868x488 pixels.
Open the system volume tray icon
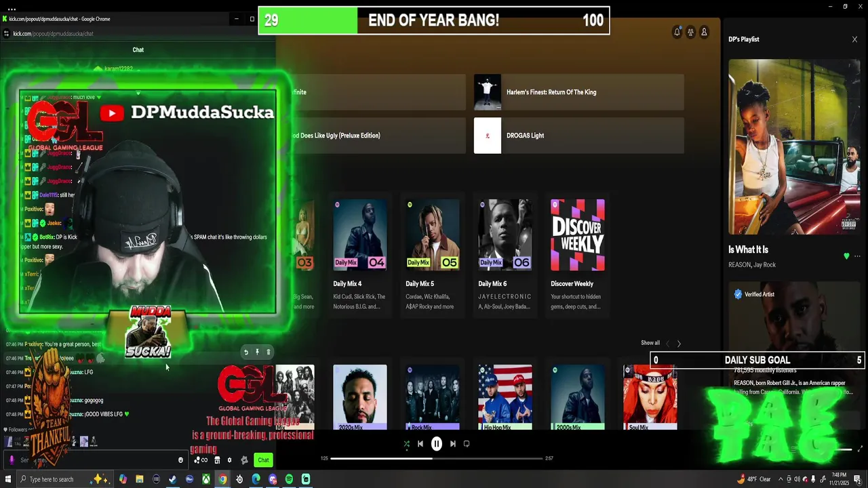[797, 479]
